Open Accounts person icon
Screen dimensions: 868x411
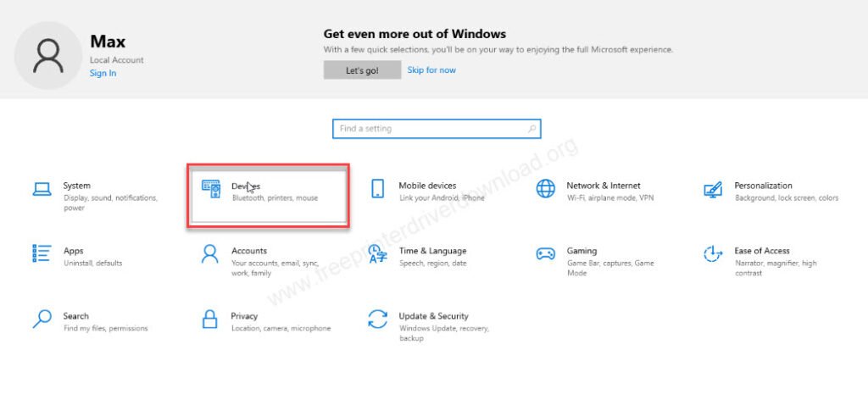210,254
